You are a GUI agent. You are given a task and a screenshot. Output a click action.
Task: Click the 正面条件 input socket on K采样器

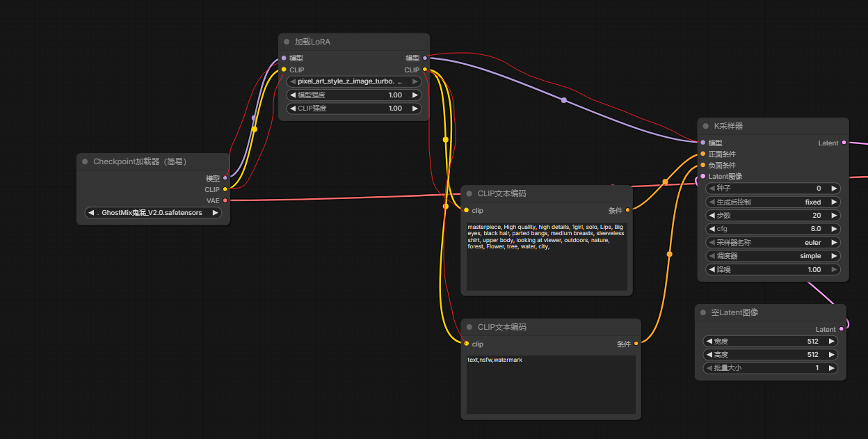702,154
